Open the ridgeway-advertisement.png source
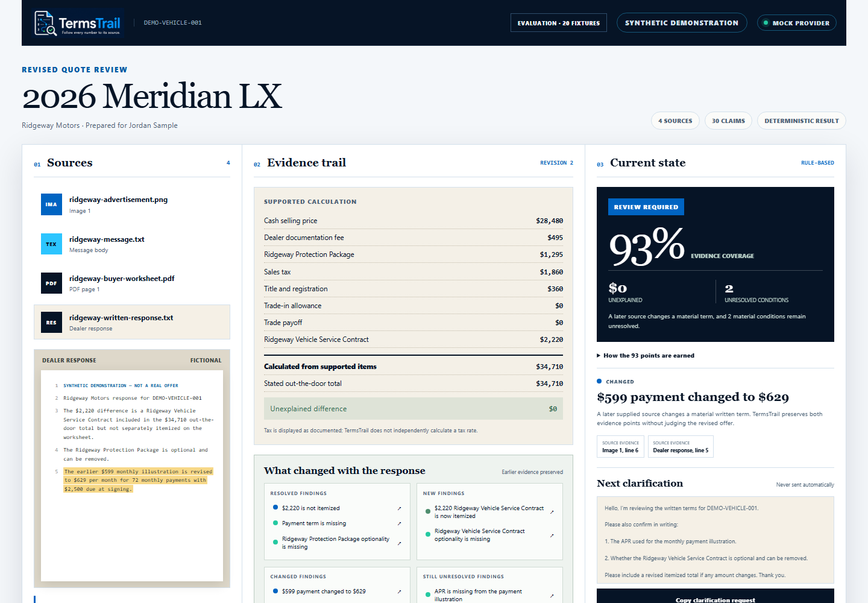Image resolution: width=868 pixels, height=603 pixels. coord(132,204)
